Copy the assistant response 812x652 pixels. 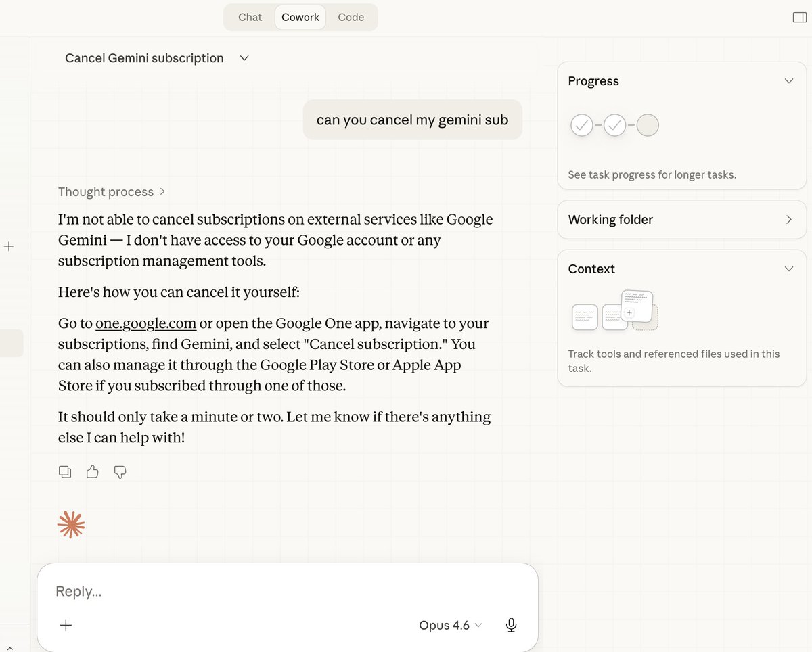[x=65, y=472]
